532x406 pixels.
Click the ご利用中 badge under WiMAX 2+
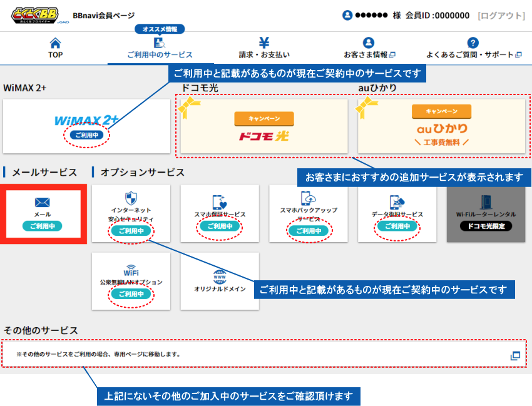click(86, 135)
